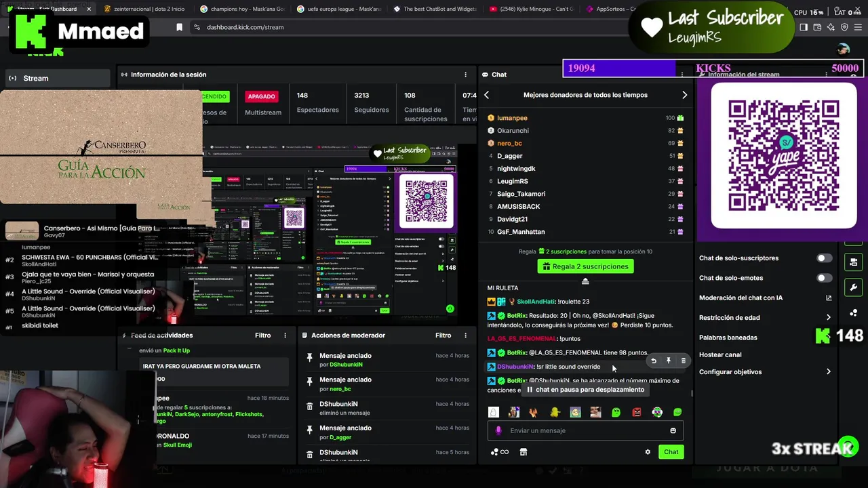Click the pause icon in the paused-chat notice
The image size is (868, 488).
(x=530, y=390)
